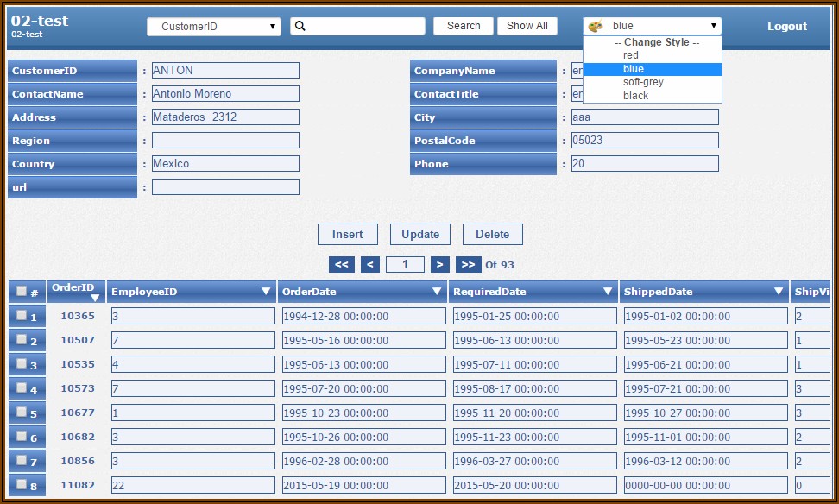Image resolution: width=839 pixels, height=504 pixels.
Task: Click the page number input field
Action: pyautogui.click(x=405, y=264)
